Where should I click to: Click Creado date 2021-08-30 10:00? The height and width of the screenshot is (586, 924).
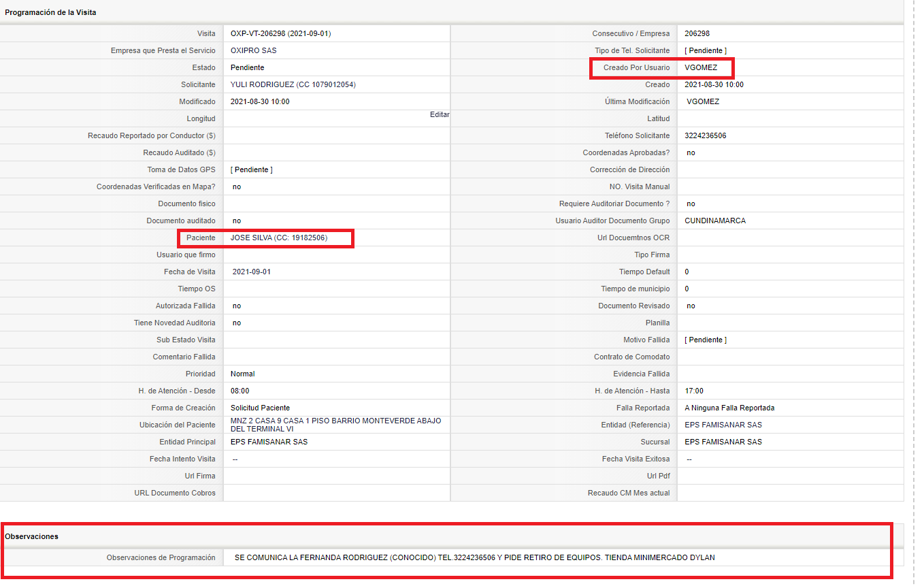[714, 84]
